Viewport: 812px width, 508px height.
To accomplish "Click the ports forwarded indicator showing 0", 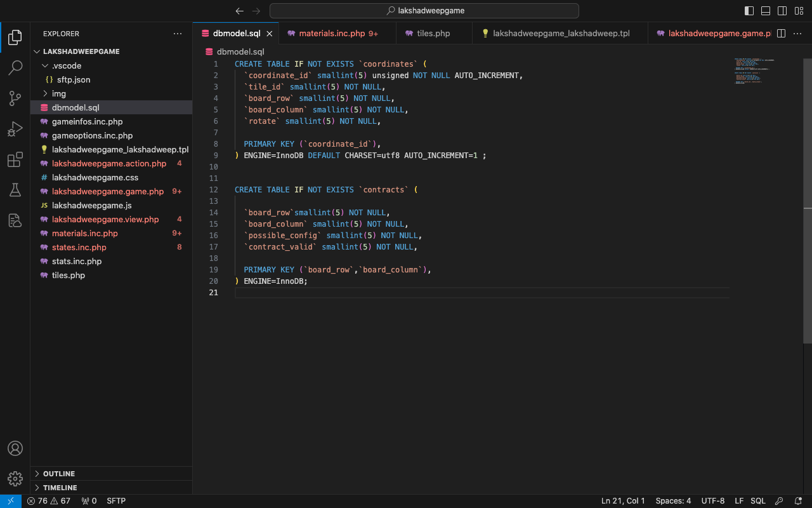I will 89,501.
